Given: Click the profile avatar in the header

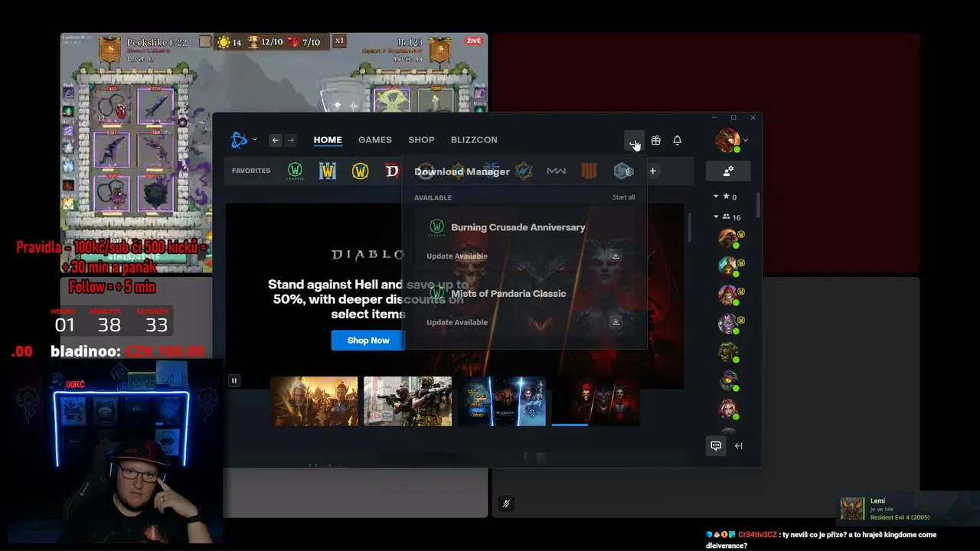Looking at the screenshot, I should (727, 140).
